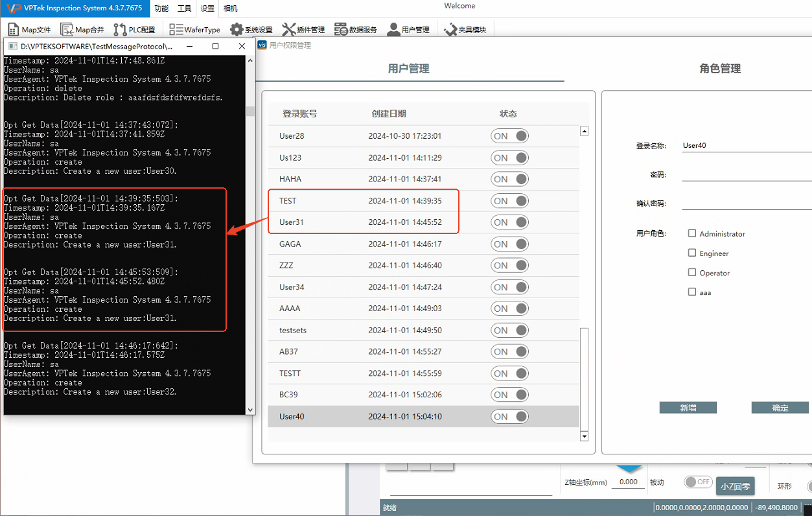The width and height of the screenshot is (812, 516).
Task: Toggle the 被动 OFF switch
Action: [x=699, y=482]
